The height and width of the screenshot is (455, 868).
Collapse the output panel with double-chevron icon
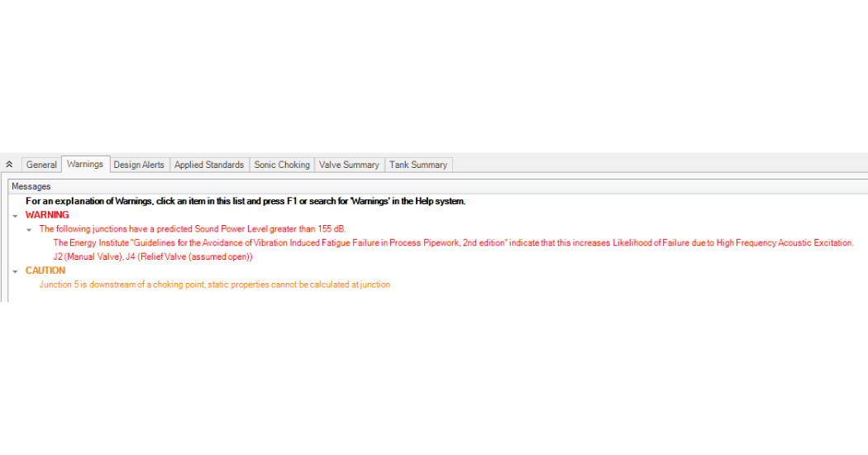click(9, 165)
